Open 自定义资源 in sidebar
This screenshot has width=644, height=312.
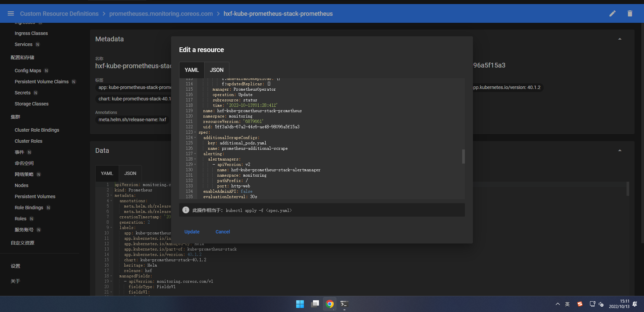[22, 243]
